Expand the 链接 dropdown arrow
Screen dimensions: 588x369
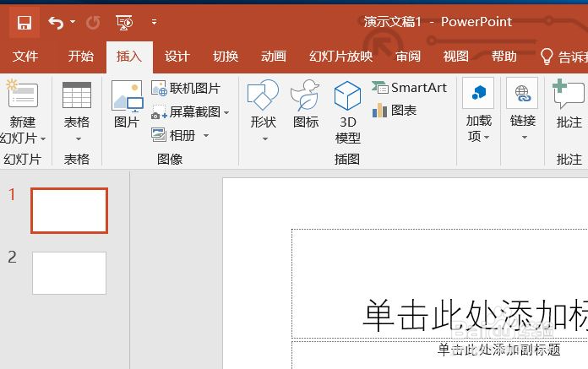[525, 138]
